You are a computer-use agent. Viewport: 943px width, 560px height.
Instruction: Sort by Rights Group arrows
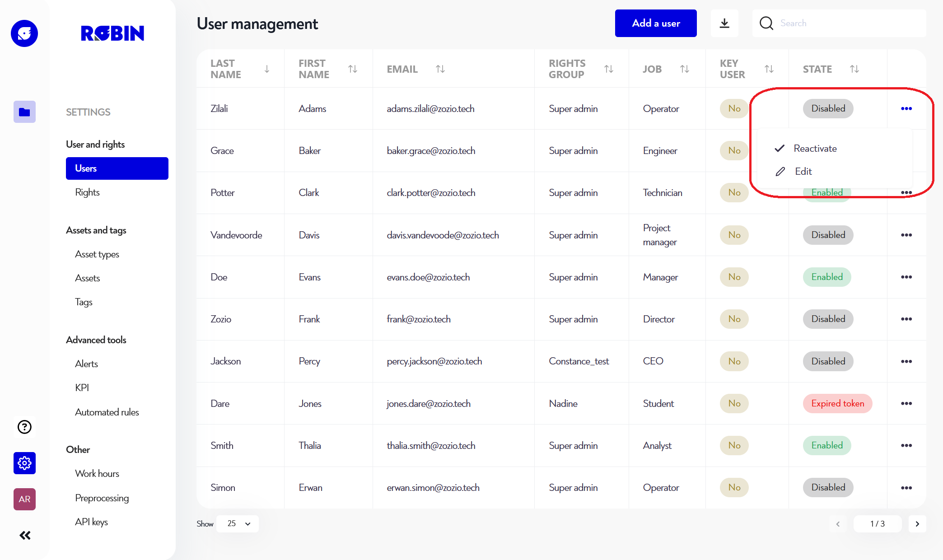coord(609,69)
